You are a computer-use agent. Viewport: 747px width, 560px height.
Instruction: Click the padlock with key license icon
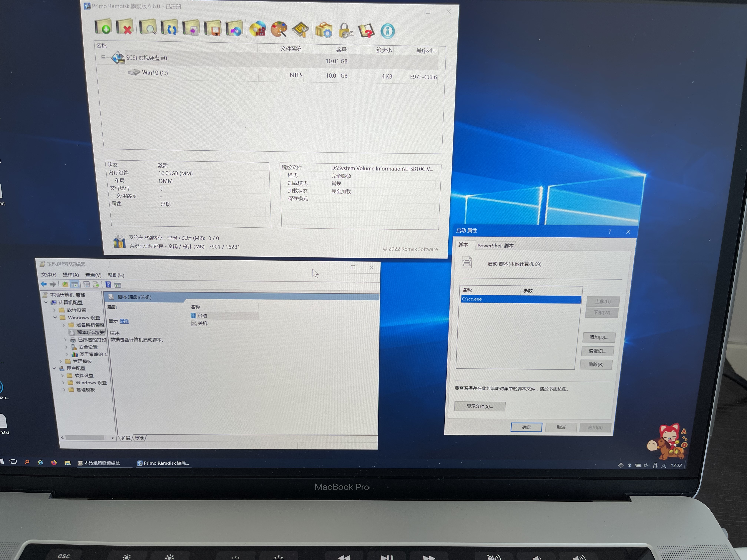tap(346, 30)
